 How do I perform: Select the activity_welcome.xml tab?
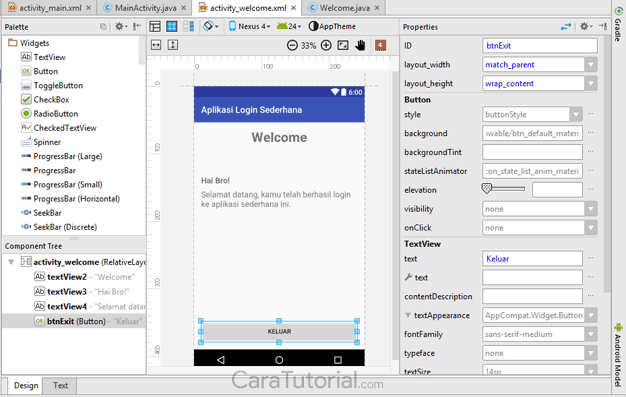click(x=248, y=8)
